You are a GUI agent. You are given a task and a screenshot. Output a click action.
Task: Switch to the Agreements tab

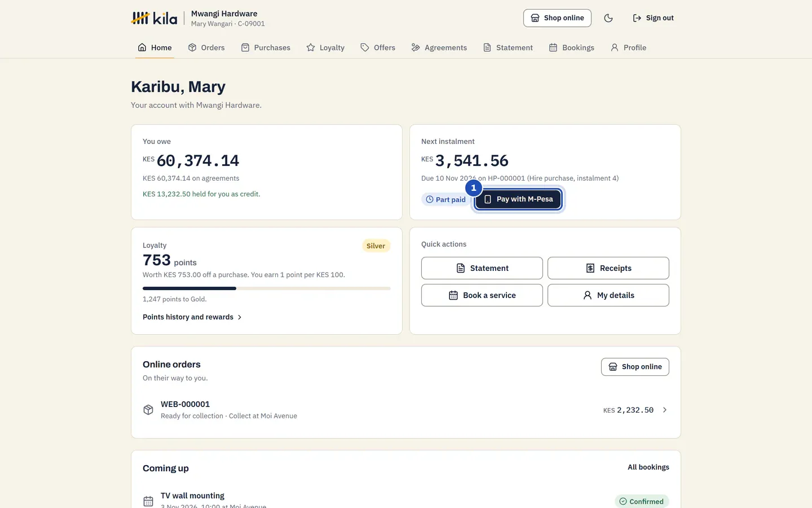point(439,47)
